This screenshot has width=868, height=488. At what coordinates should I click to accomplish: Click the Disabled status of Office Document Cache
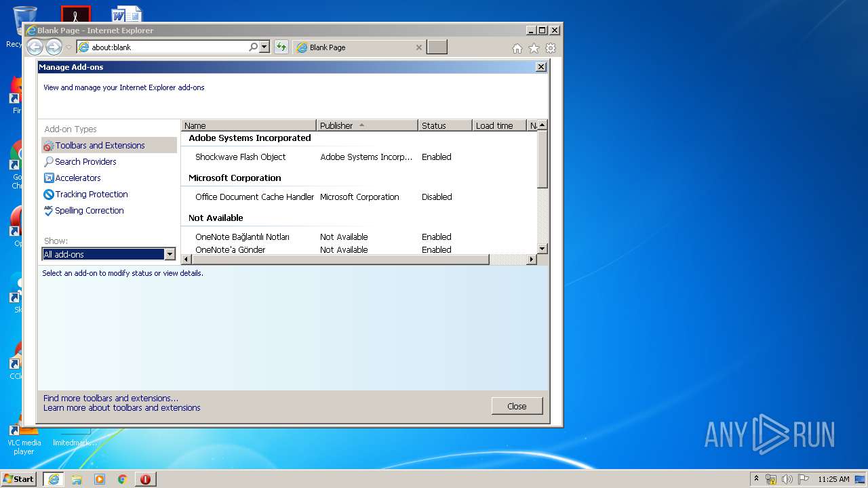[437, 197]
